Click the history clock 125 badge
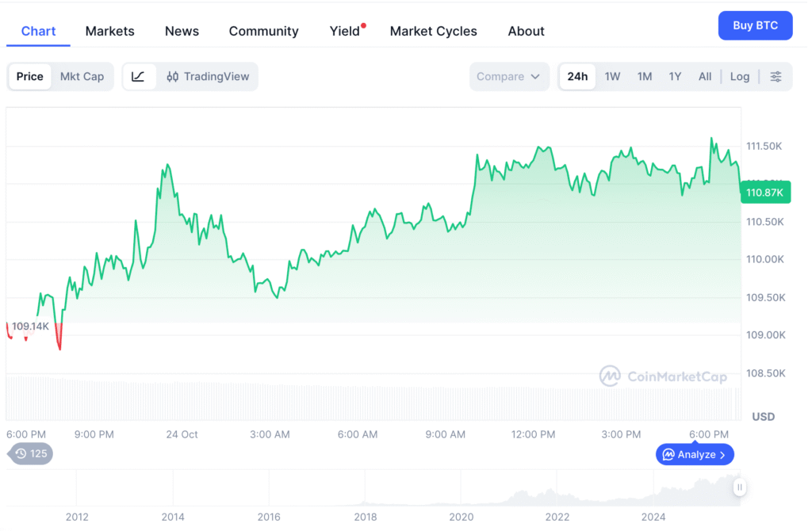Screen dimensions: 812x531 pos(30,454)
